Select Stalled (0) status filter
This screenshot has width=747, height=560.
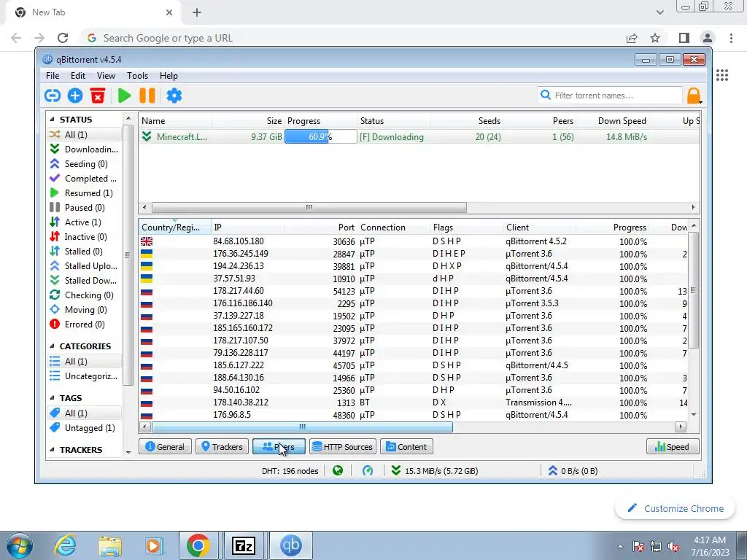pos(85,252)
